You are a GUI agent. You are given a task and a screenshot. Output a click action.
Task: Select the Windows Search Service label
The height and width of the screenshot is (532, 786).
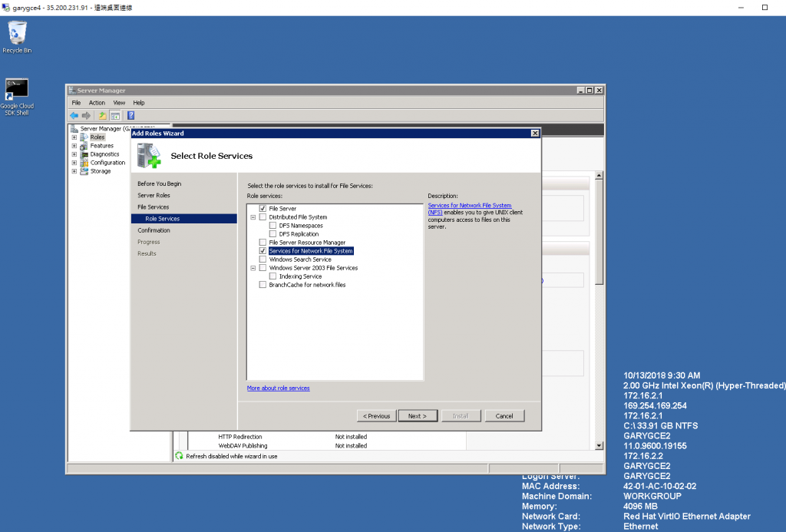coord(300,259)
